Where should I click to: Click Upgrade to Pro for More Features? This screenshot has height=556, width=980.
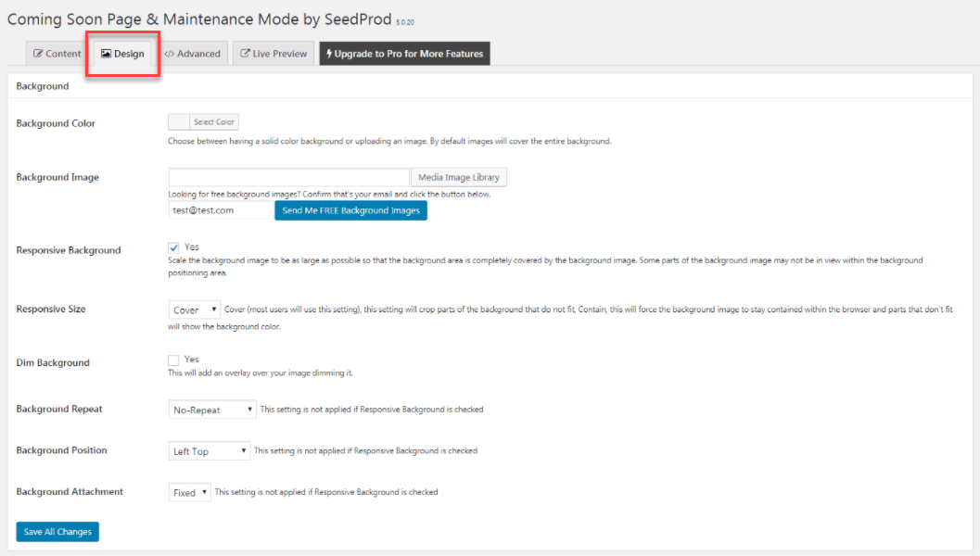tap(405, 54)
